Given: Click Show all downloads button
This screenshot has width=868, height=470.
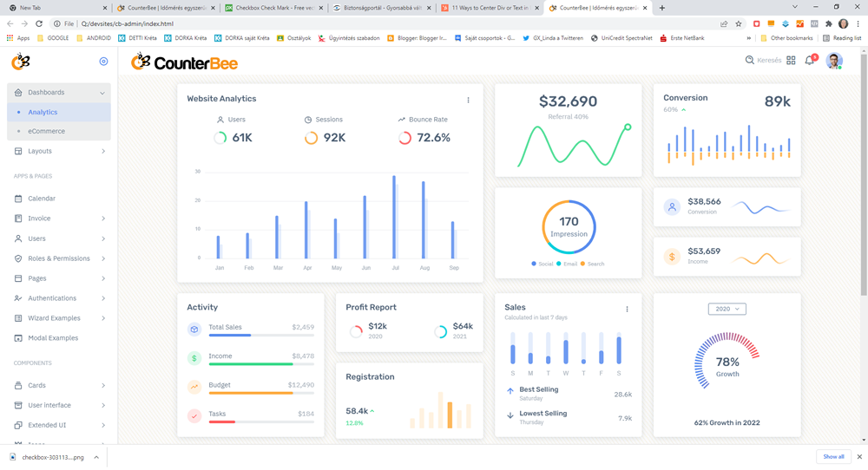Looking at the screenshot, I should pyautogui.click(x=833, y=456).
